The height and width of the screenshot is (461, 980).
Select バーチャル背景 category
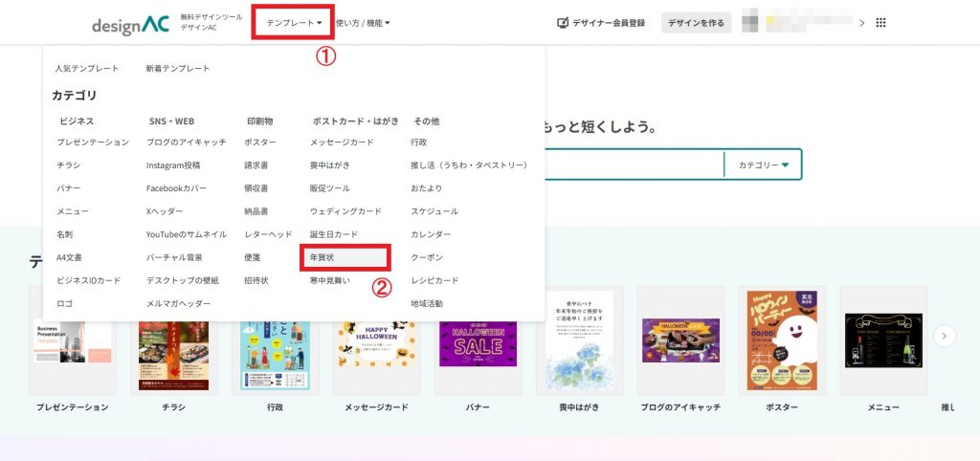coord(174,257)
